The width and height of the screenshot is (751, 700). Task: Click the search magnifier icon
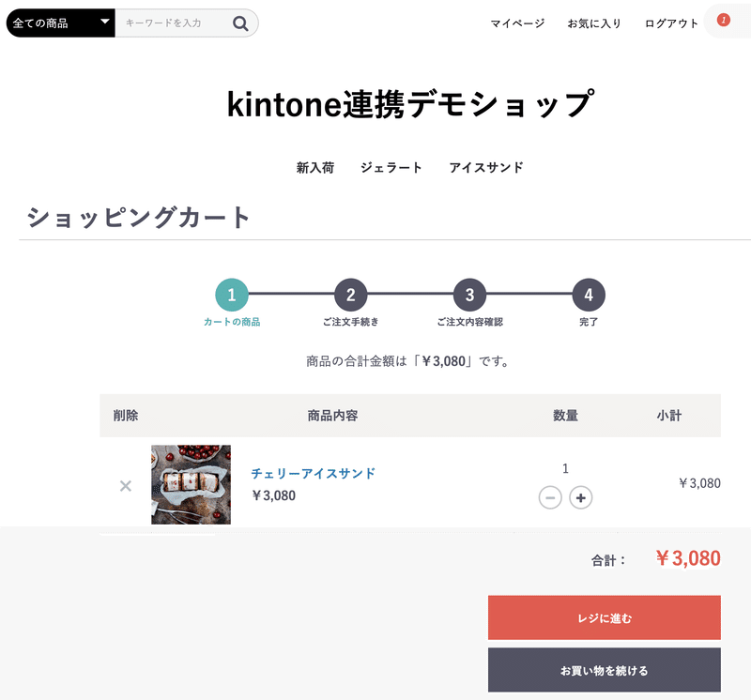(x=240, y=23)
